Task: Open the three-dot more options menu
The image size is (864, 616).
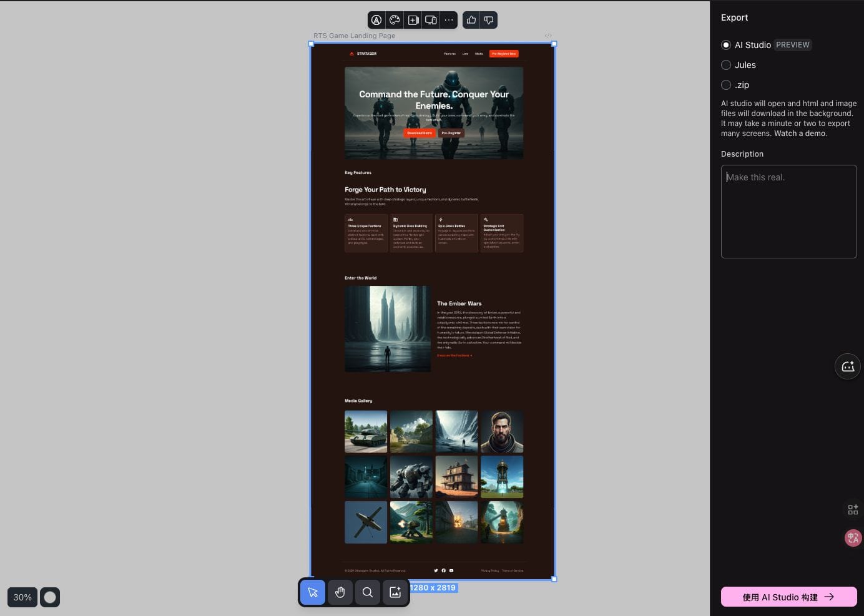Action: [x=449, y=20]
